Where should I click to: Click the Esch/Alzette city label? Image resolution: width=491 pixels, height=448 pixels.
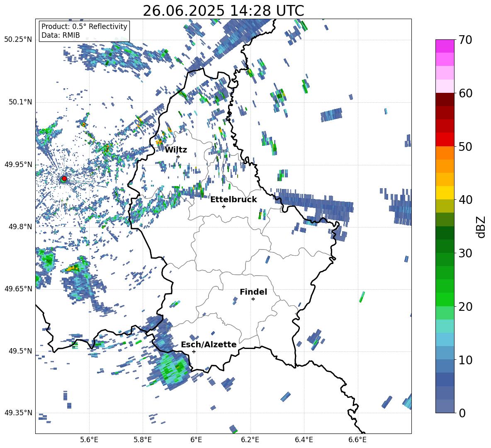point(209,344)
